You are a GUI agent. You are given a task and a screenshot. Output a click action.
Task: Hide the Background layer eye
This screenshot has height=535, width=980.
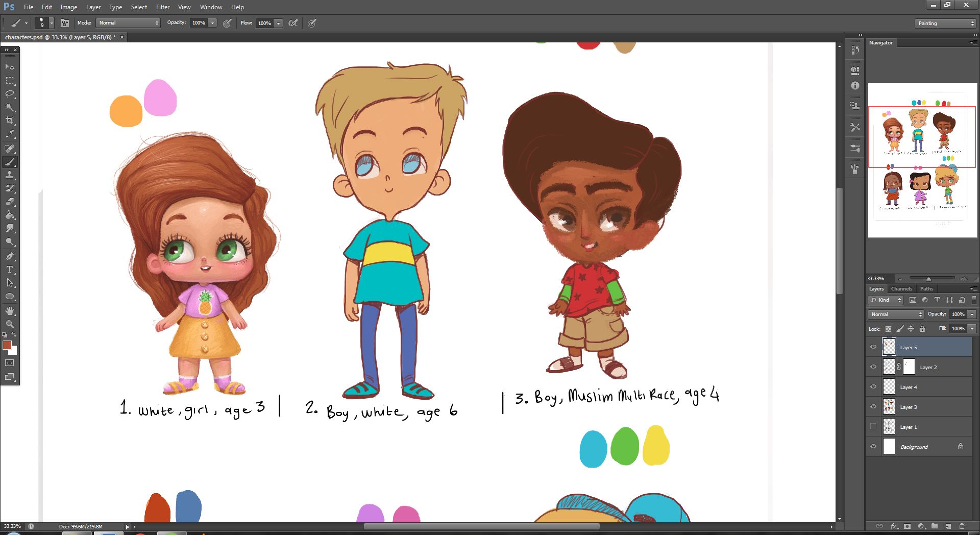click(x=873, y=447)
